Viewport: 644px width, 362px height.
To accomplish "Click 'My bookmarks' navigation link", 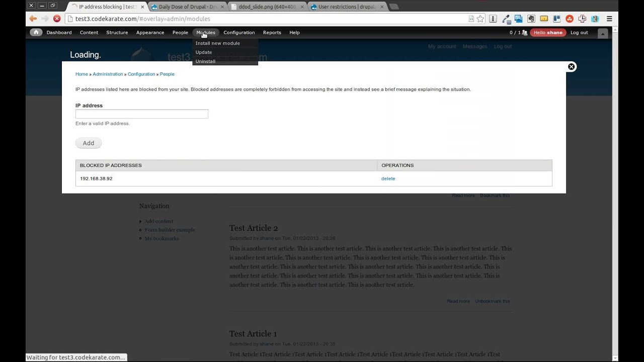I will tap(162, 238).
